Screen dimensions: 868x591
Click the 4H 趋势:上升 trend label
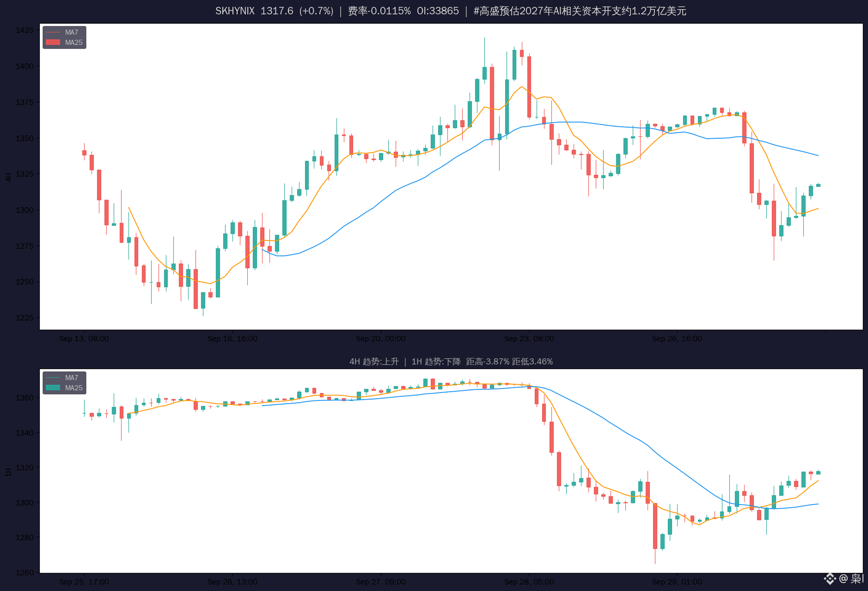(374, 362)
